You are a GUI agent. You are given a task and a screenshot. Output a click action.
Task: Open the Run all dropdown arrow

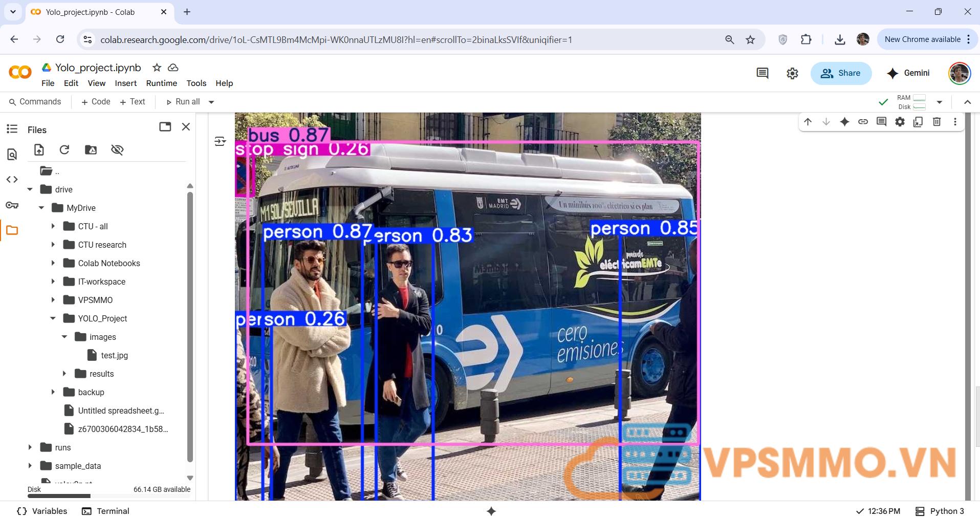point(211,102)
